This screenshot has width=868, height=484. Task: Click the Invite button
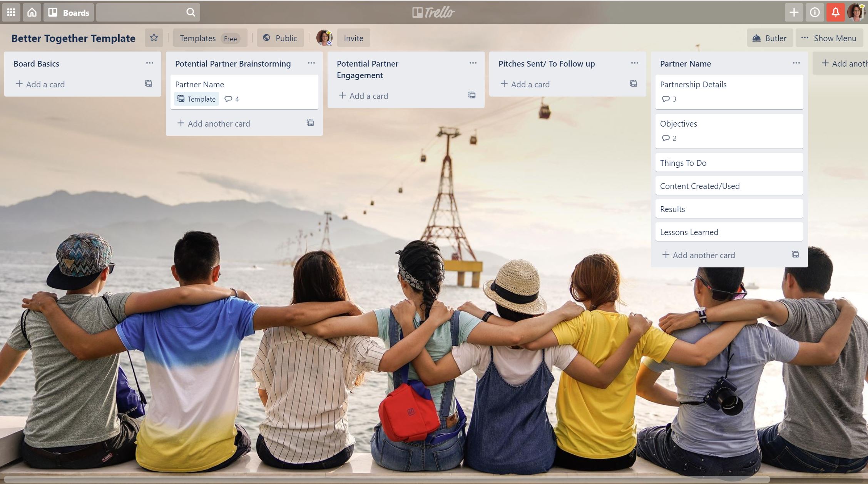click(353, 38)
